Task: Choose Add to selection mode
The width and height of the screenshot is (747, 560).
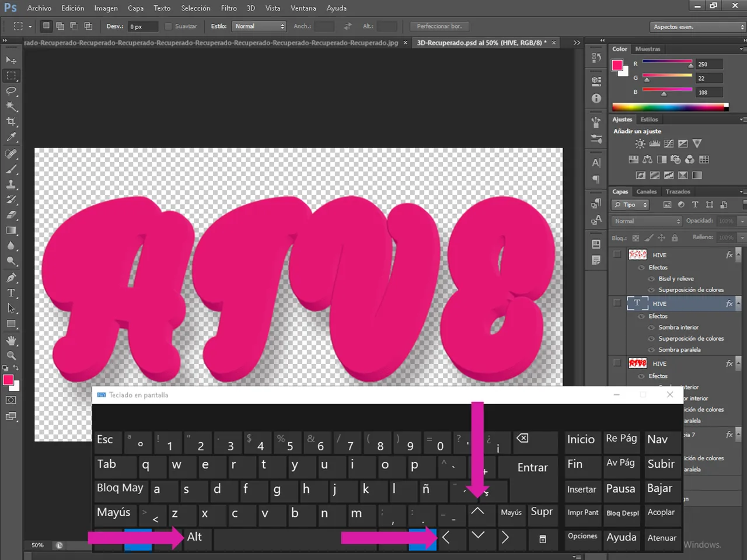Action: (x=60, y=26)
